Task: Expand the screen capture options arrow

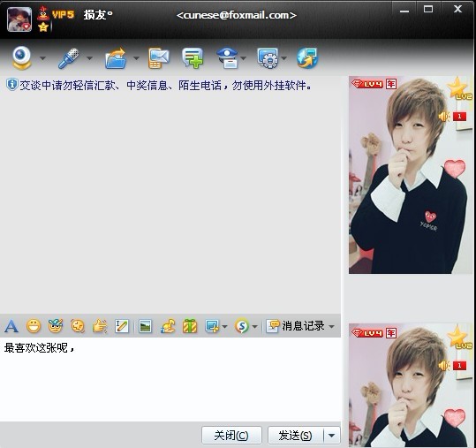Action: tap(224, 327)
